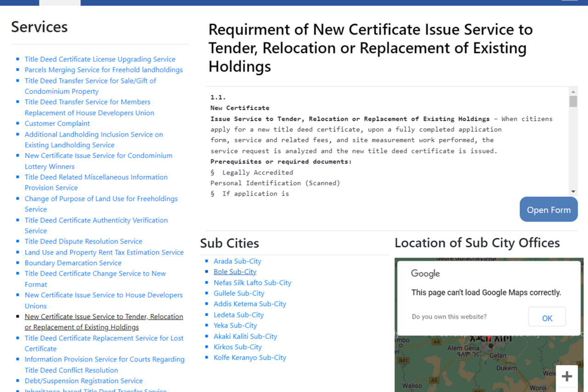The width and height of the screenshot is (588, 392).
Task: Open New Certificate Issue to House Developers Unions
Action: (103, 300)
